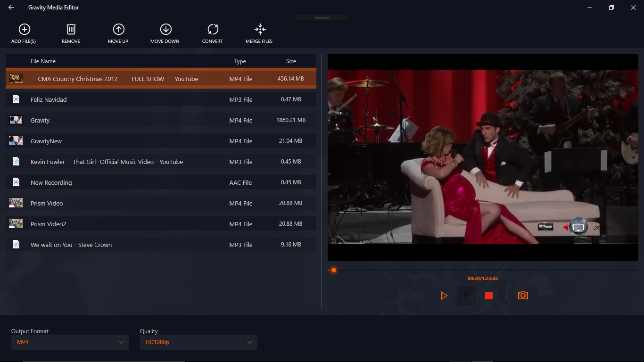Click the Merge Files icon

tap(259, 29)
